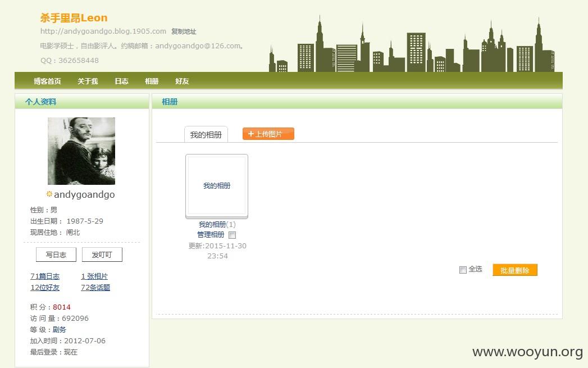Click the birth date 1987-5-29
The height and width of the screenshot is (368, 588).
point(85,221)
